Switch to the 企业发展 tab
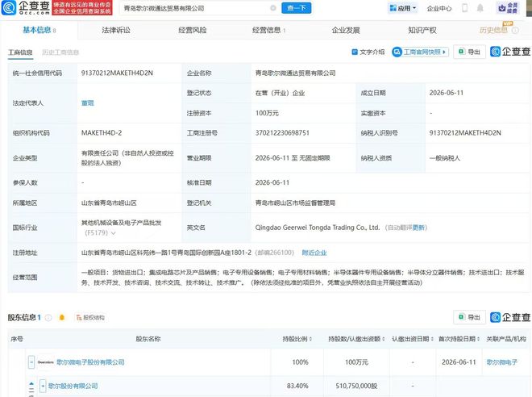The image size is (532, 397). pos(346,30)
